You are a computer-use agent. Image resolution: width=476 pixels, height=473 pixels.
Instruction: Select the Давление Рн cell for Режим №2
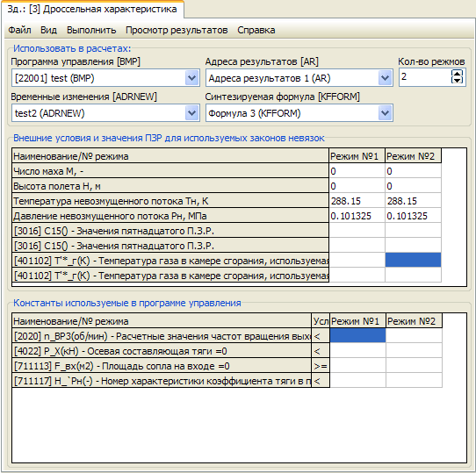point(413,216)
